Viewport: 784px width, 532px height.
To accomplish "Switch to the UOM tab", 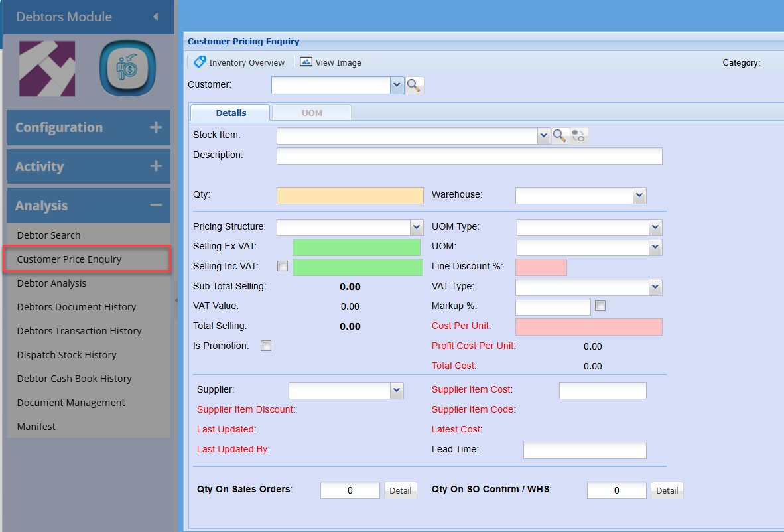I will [x=312, y=113].
